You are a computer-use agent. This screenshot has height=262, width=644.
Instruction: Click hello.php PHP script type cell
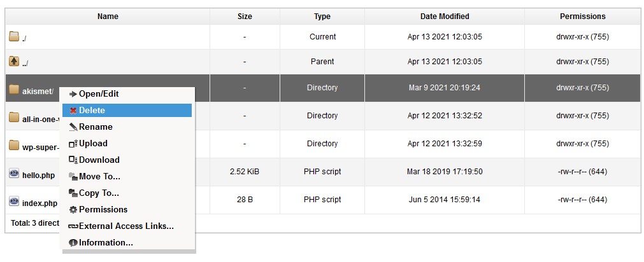[x=322, y=172]
